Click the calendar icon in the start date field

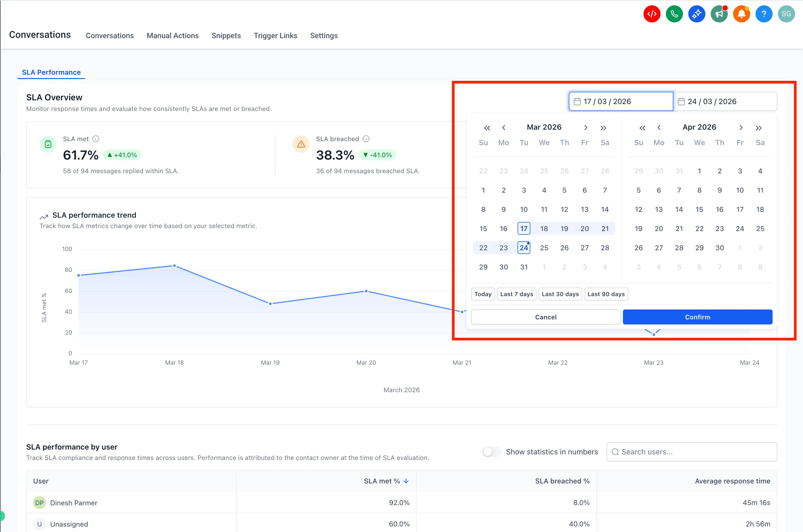577,101
